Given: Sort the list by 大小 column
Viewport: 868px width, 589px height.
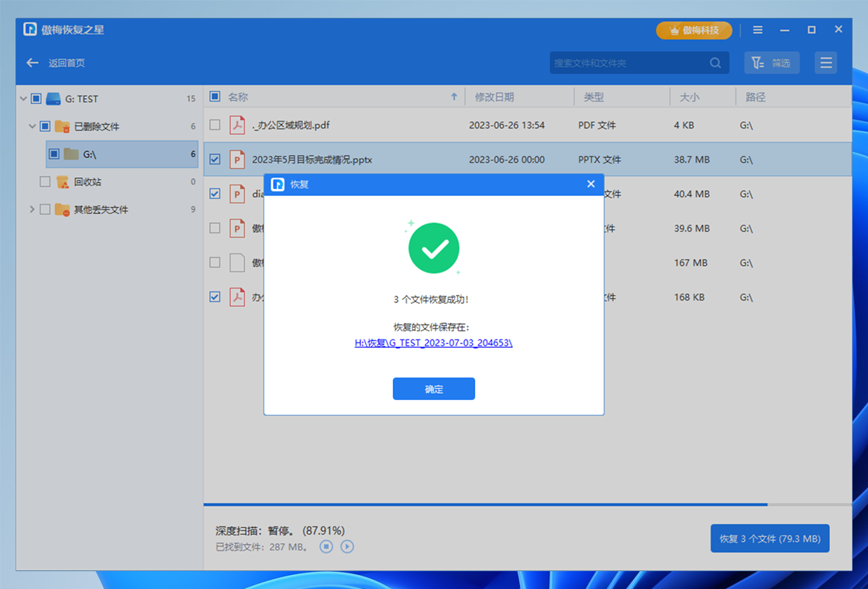Looking at the screenshot, I should coord(689,97).
